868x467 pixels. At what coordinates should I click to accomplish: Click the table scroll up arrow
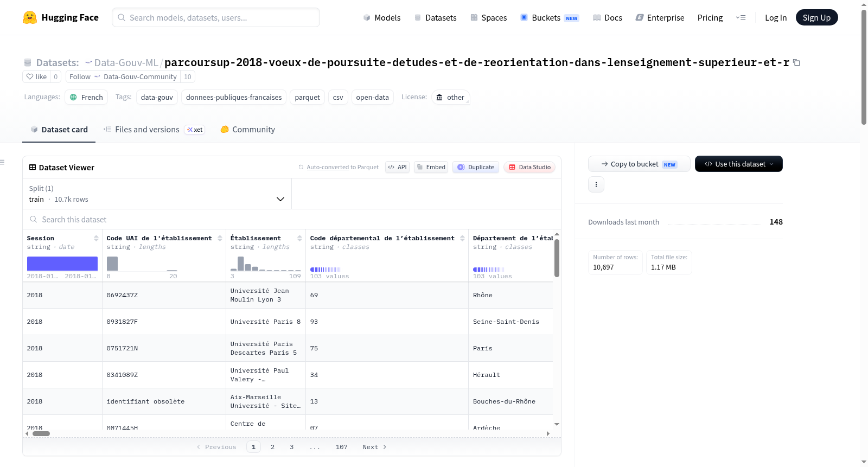557,234
